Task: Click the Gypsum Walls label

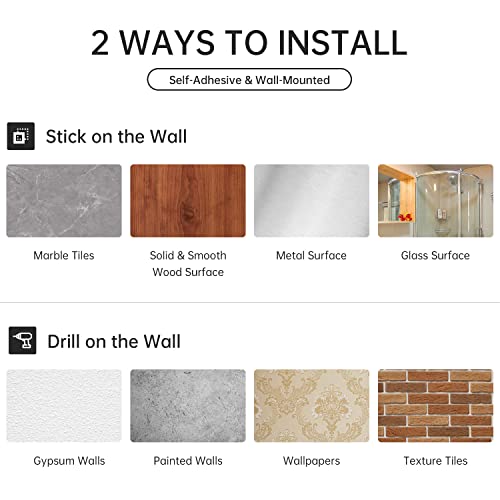Action: click(69, 461)
